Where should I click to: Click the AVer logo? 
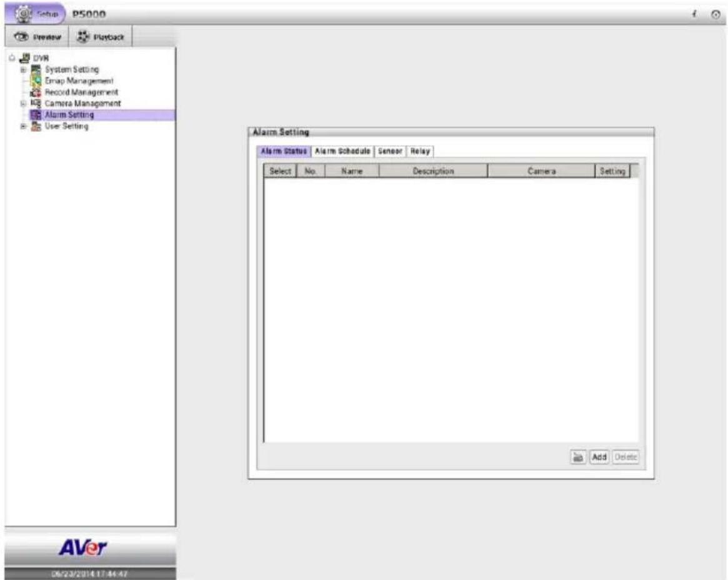point(82,547)
